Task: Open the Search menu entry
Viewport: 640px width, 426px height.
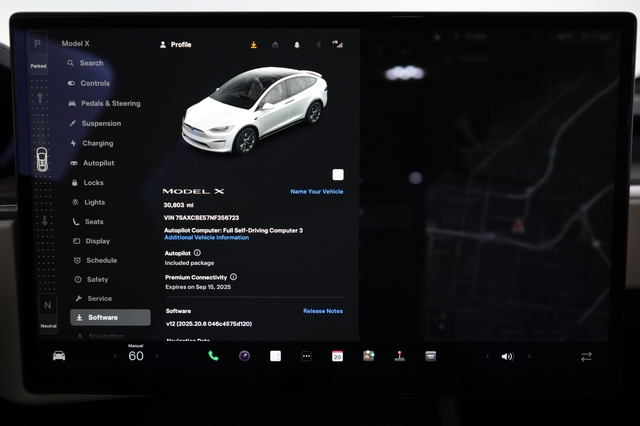Action: [x=85, y=63]
